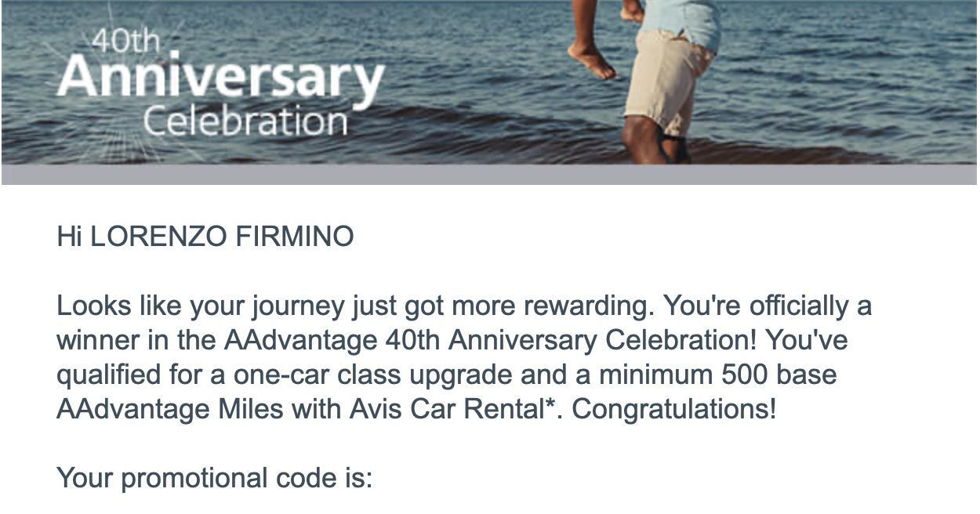Click the "Celebration" word in the banner
Viewport: 980px width, 514px height.
(x=245, y=122)
